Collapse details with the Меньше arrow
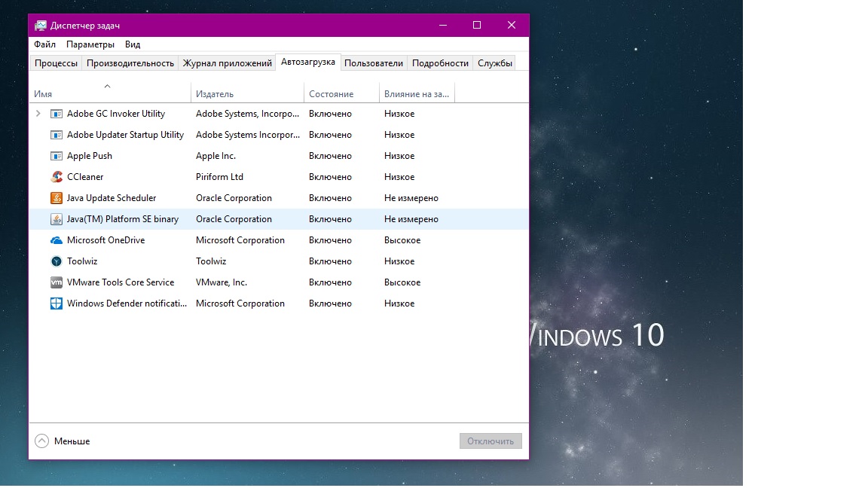The width and height of the screenshot is (868, 488). click(42, 441)
